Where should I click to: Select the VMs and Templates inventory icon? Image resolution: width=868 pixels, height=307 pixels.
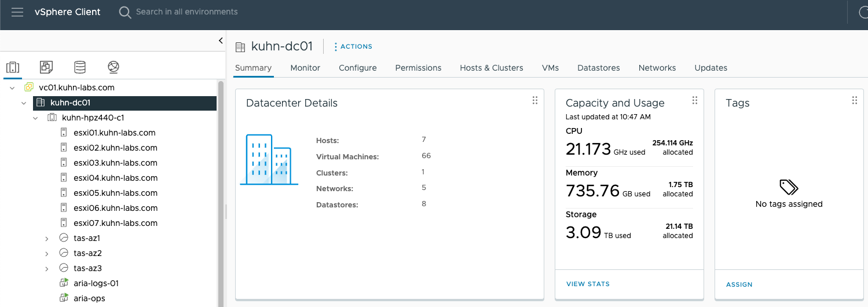click(46, 67)
